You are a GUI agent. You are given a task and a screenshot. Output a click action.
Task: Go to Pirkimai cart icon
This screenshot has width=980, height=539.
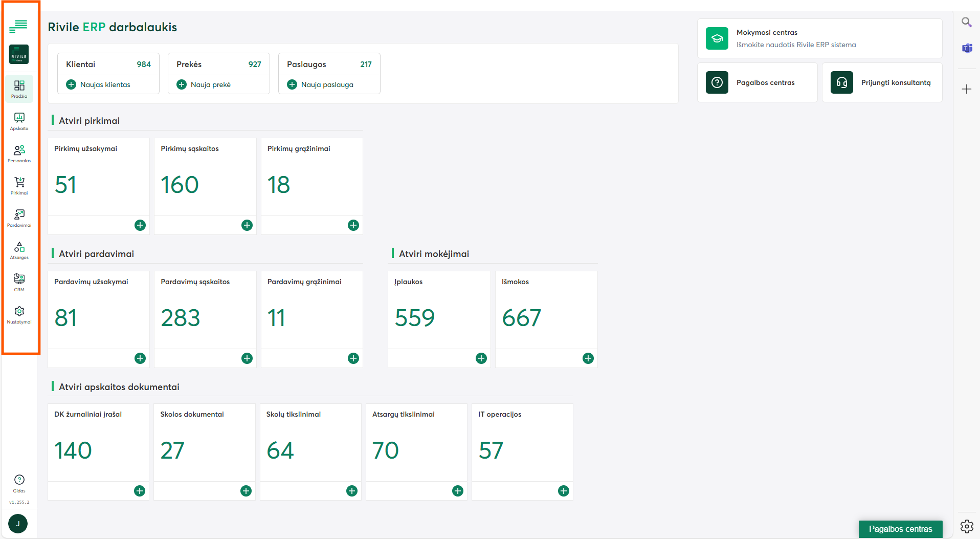click(19, 186)
